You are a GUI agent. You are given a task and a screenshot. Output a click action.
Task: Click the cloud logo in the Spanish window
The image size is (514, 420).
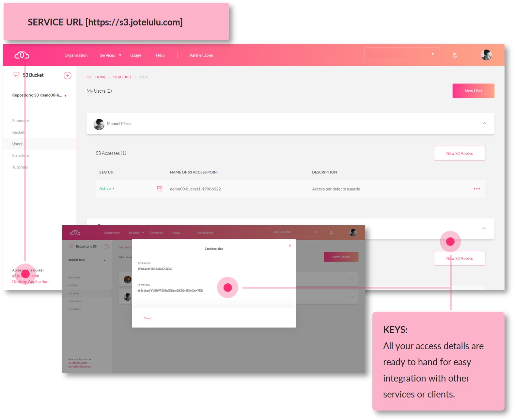(75, 232)
